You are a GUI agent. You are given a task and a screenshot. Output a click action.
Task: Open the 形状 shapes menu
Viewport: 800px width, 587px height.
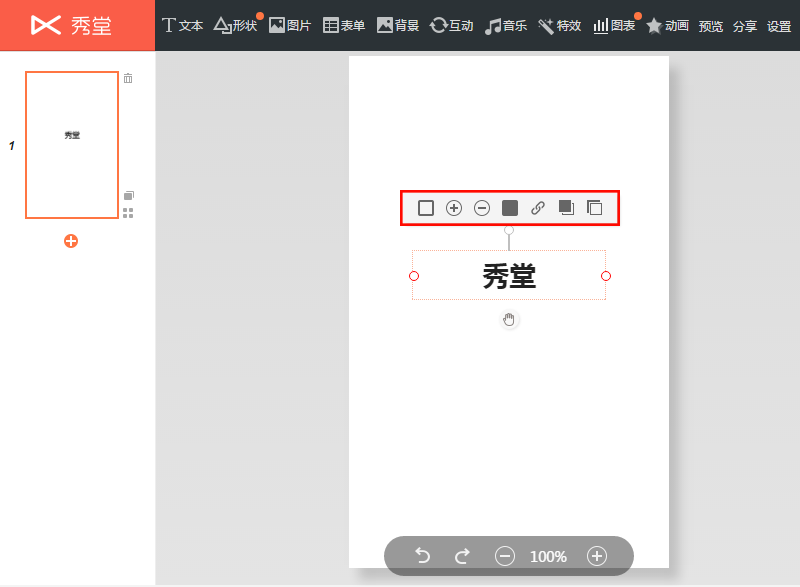tap(235, 25)
